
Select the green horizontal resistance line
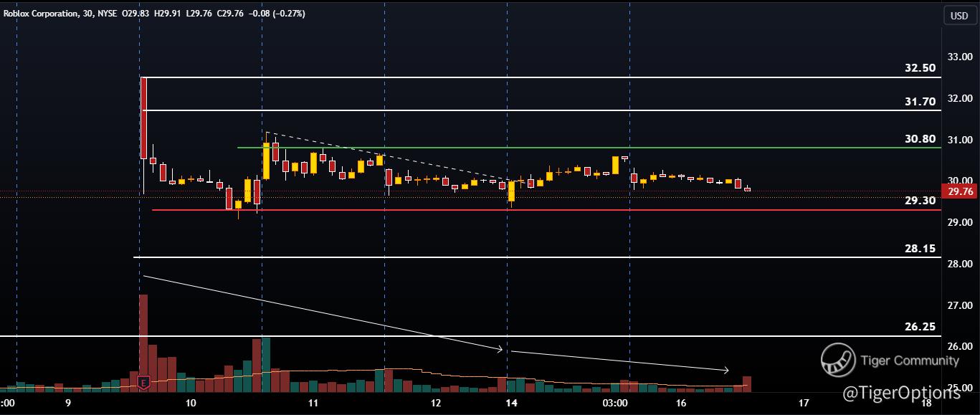[x=589, y=148]
